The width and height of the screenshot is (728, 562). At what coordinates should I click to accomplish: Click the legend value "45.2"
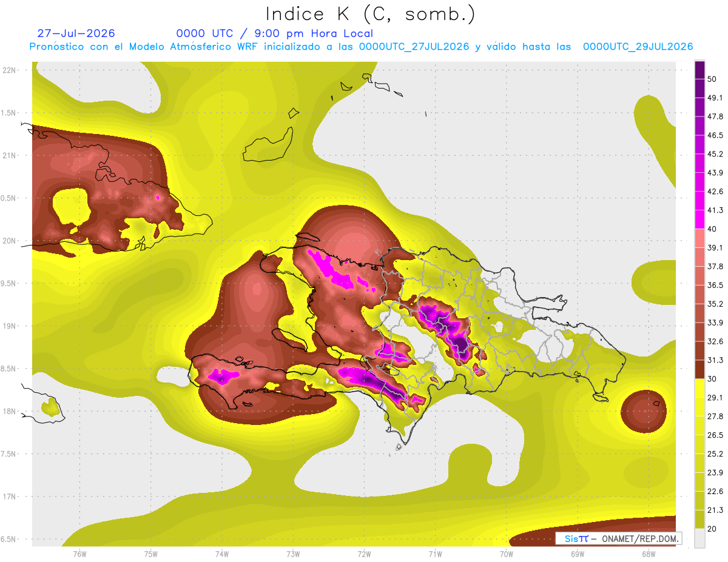(715, 154)
